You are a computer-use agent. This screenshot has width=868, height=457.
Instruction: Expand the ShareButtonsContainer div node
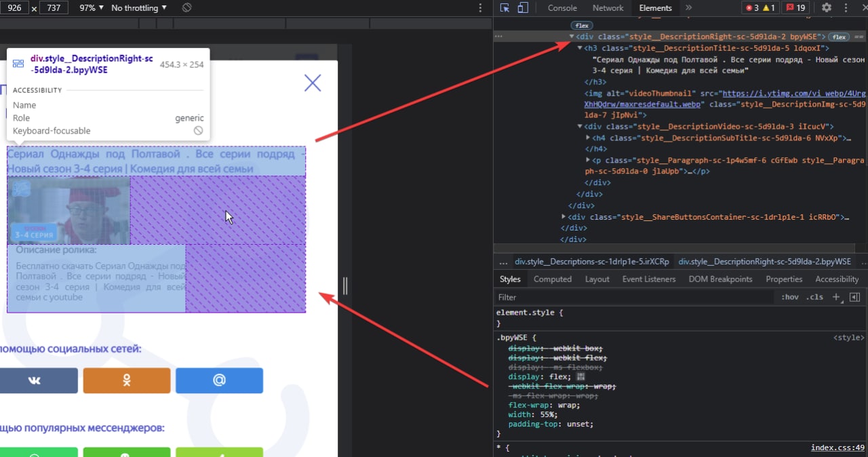pyautogui.click(x=564, y=217)
